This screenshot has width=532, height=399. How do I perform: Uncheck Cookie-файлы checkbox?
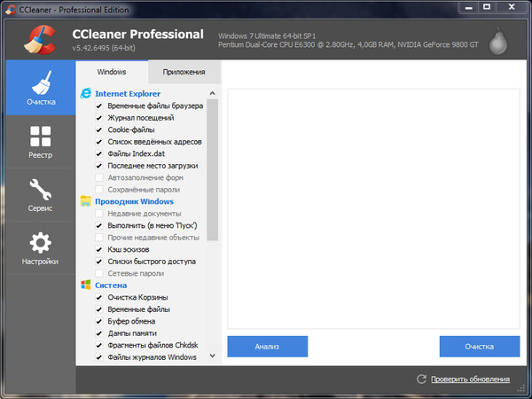[x=99, y=129]
